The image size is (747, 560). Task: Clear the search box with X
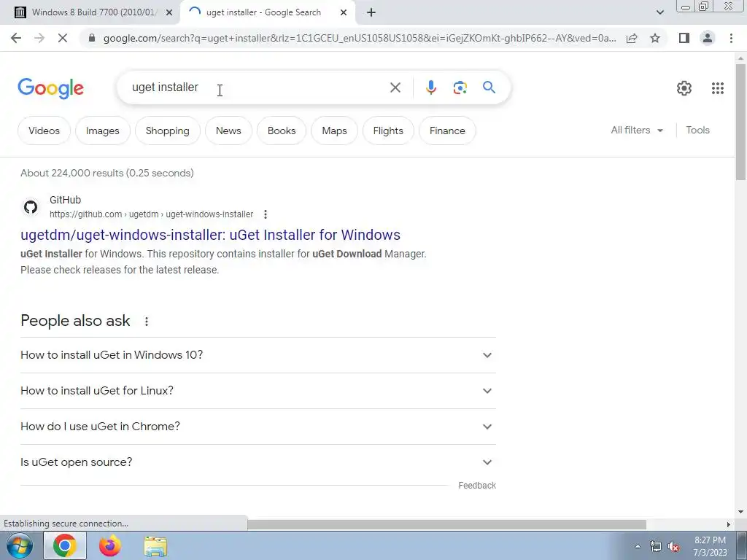(395, 87)
